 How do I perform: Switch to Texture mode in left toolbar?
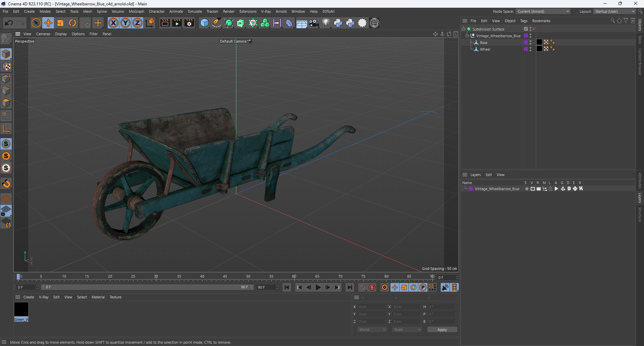coord(6,66)
